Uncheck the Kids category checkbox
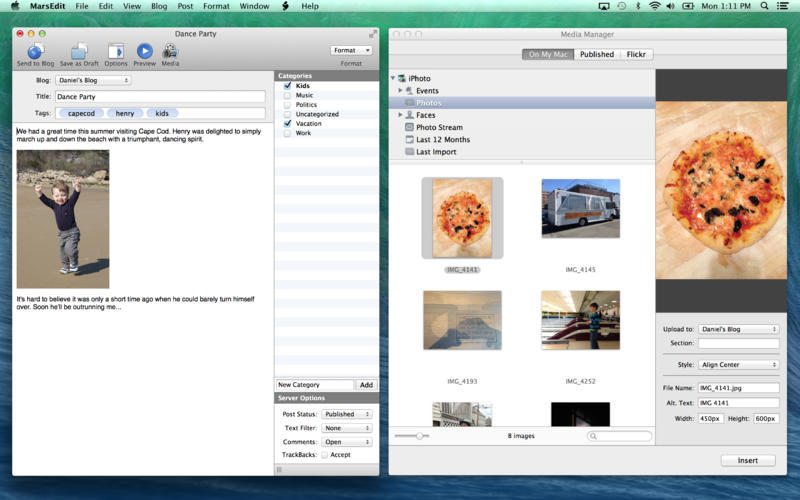This screenshot has height=500, width=800. coord(288,86)
